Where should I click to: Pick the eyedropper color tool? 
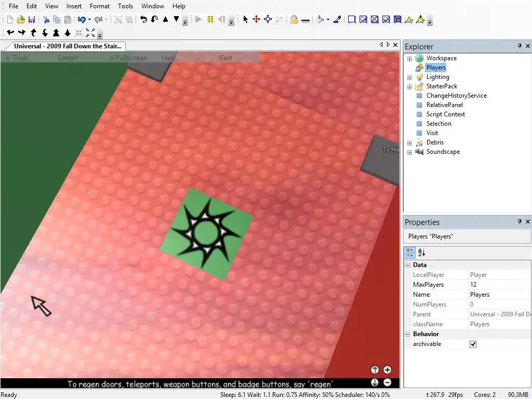pos(337,19)
